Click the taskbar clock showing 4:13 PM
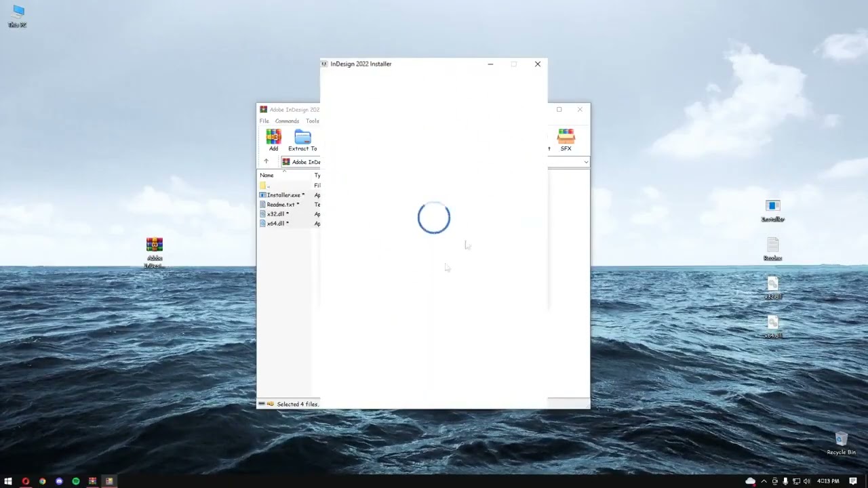 point(828,481)
